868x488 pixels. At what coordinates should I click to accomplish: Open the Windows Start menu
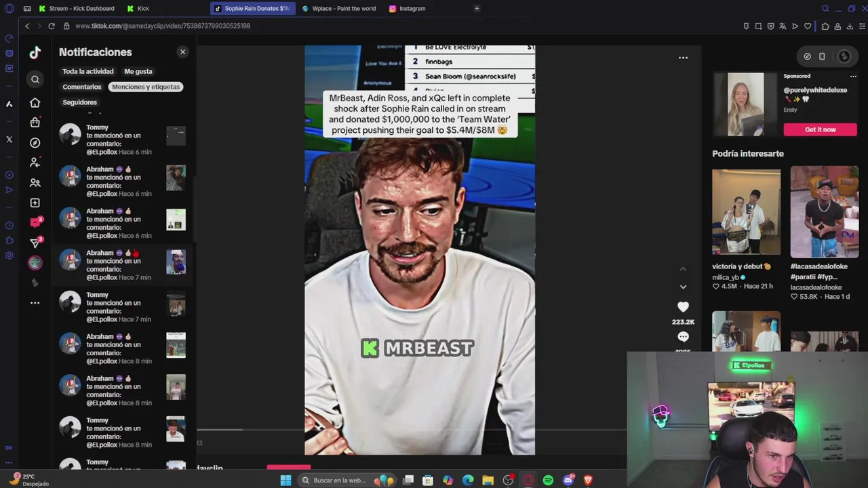click(285, 481)
